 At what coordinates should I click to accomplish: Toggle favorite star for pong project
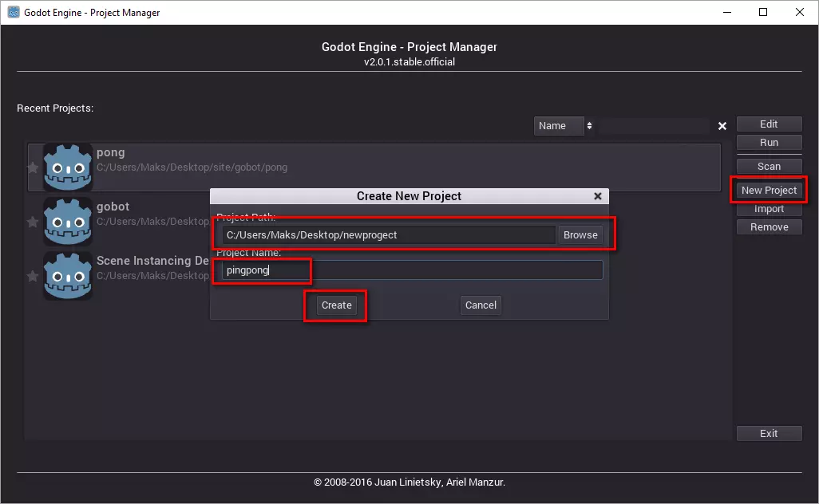pos(33,167)
